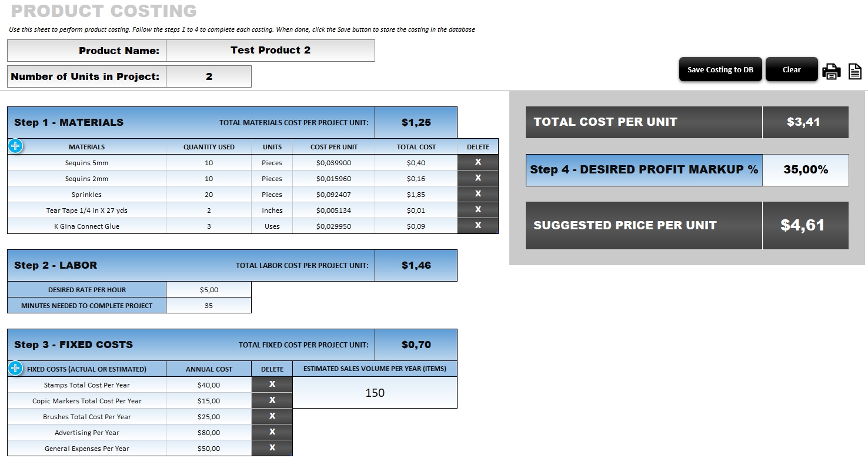Click the Save Costing to DB button
This screenshot has height=458, width=868.
tap(720, 69)
